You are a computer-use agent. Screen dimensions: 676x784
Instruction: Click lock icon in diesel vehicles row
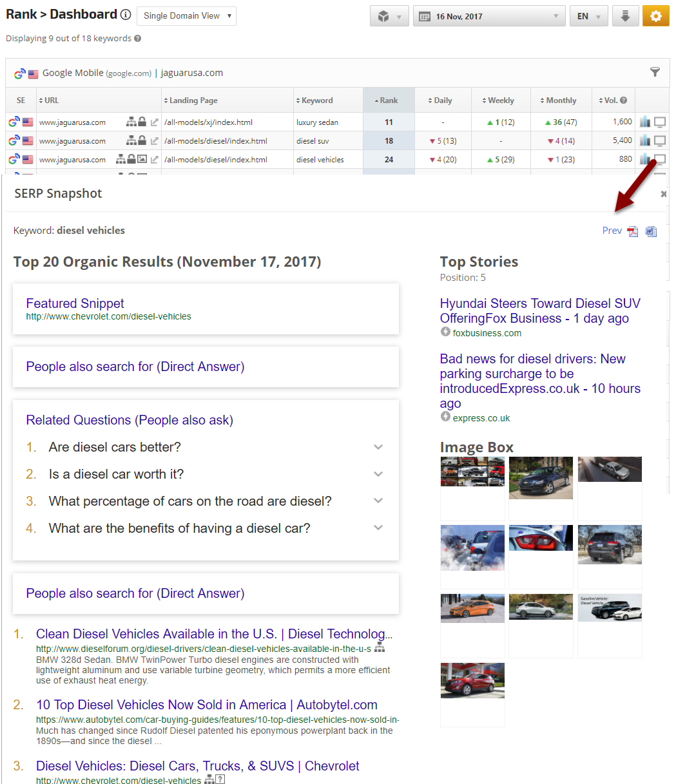coord(131,159)
